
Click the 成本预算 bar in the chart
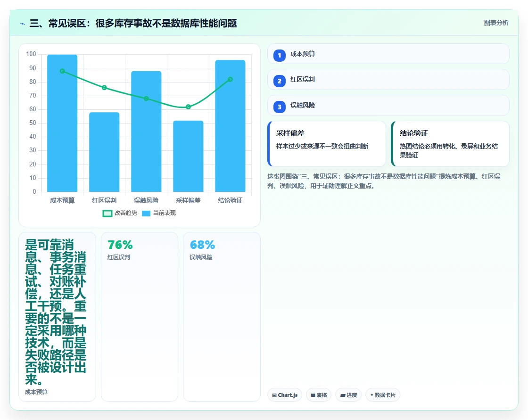click(62, 124)
